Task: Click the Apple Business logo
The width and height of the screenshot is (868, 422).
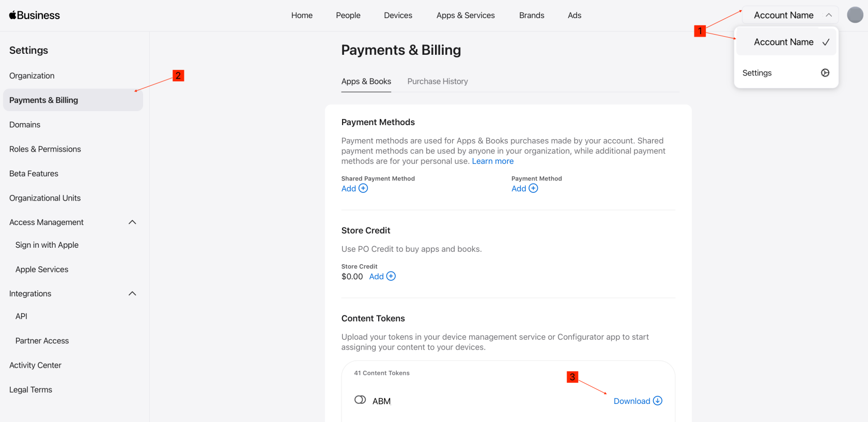Action: click(x=35, y=16)
